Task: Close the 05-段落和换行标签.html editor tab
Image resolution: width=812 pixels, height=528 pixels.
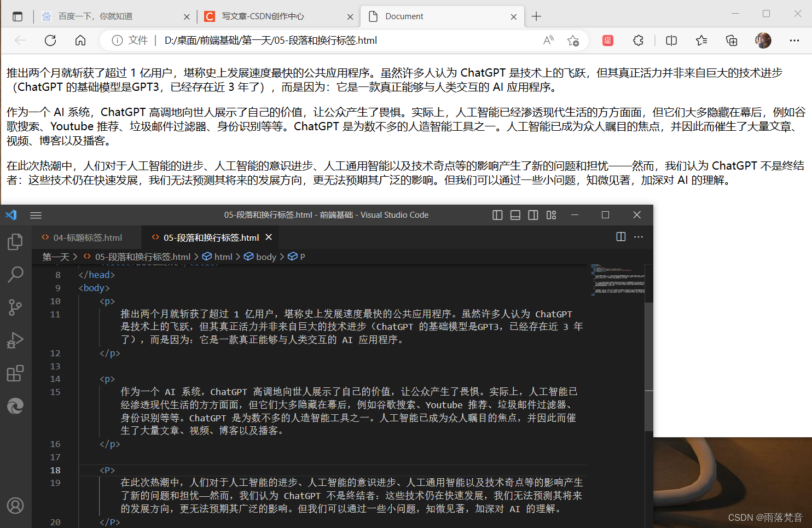Action: (269, 237)
